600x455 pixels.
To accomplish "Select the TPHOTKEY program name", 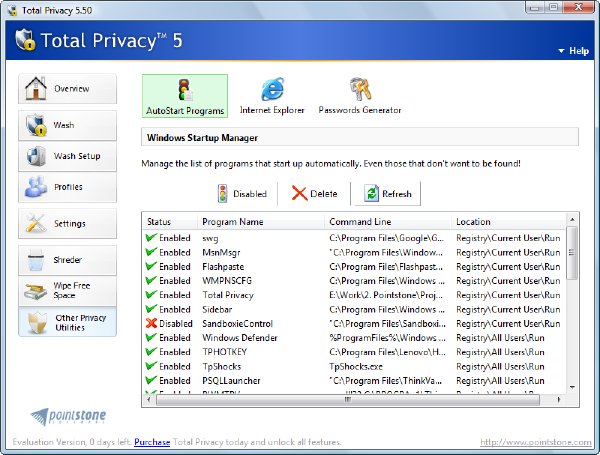I will (x=225, y=352).
